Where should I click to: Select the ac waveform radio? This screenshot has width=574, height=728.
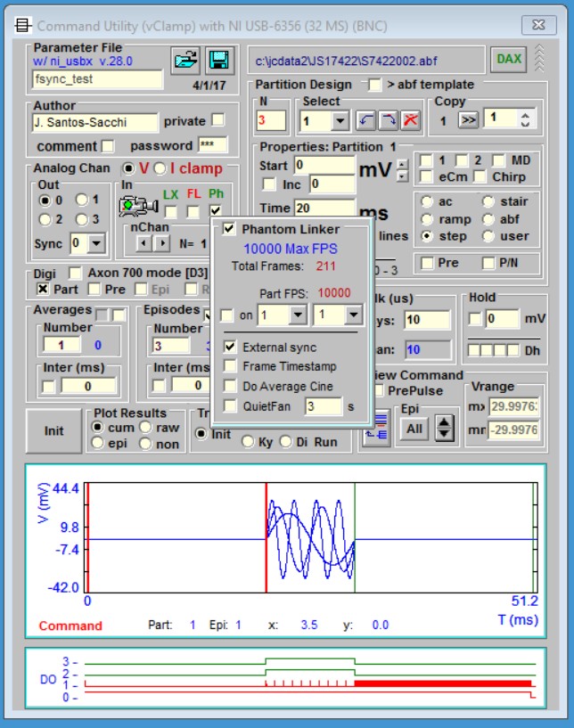point(426,201)
